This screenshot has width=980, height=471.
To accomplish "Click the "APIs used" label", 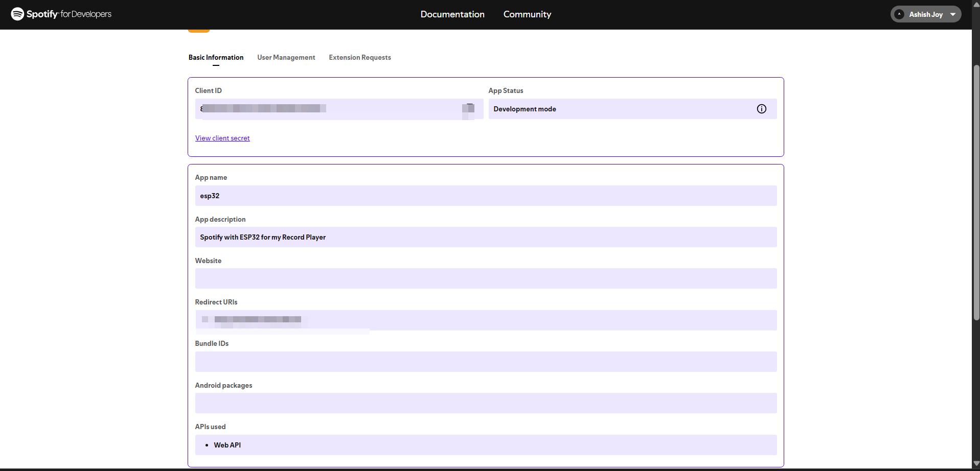I will coord(210,427).
